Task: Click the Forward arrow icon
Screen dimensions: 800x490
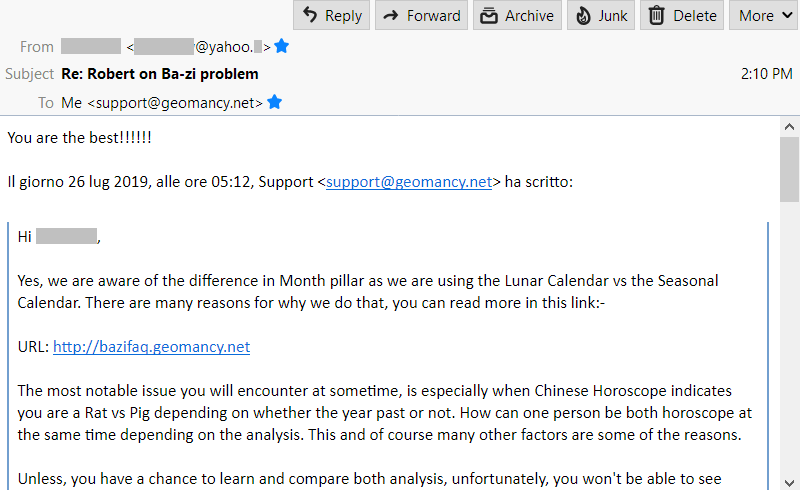Action: point(391,15)
